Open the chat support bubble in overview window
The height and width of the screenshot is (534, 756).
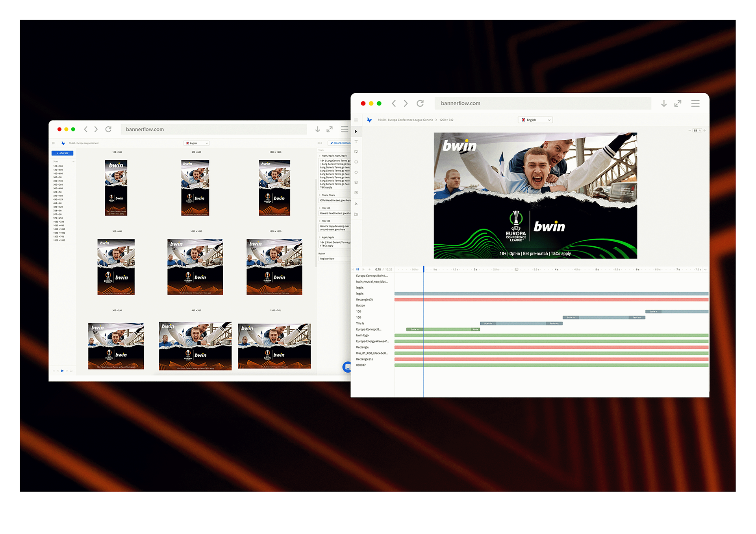tap(346, 367)
